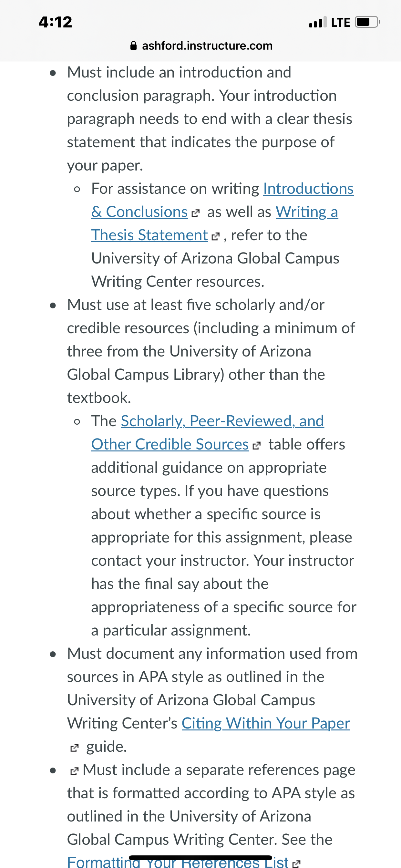401x868 pixels.
Task: Open the Formatting Your References List link
Action: (178, 862)
